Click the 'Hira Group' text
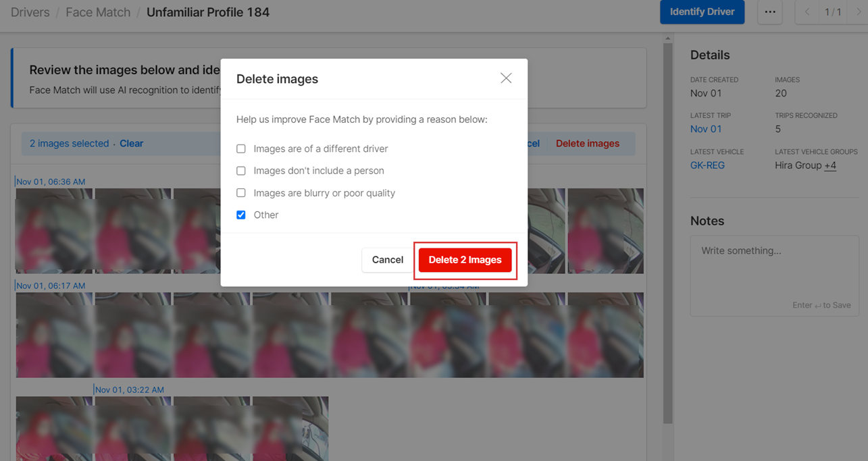 click(798, 165)
